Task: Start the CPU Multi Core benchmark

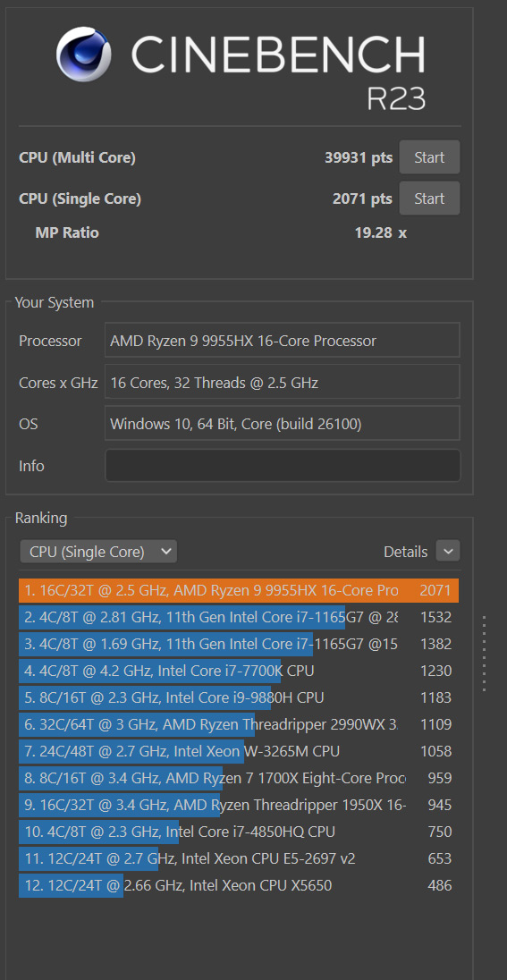Action: [429, 157]
